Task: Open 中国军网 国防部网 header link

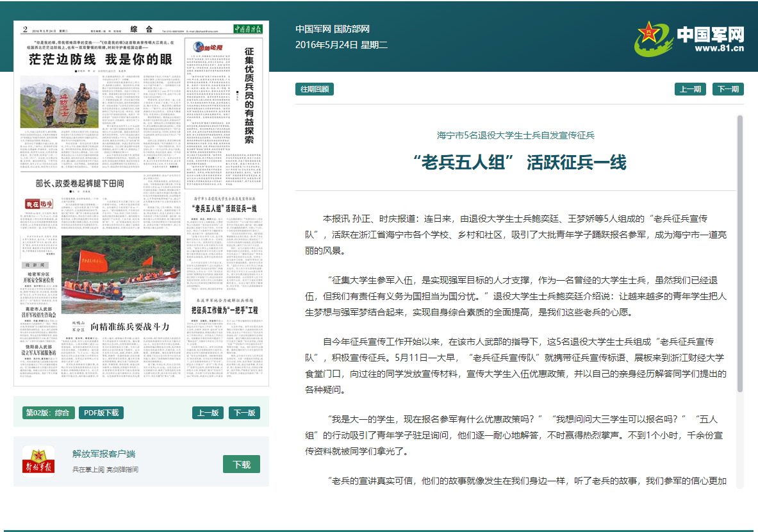Action: pyautogui.click(x=332, y=29)
